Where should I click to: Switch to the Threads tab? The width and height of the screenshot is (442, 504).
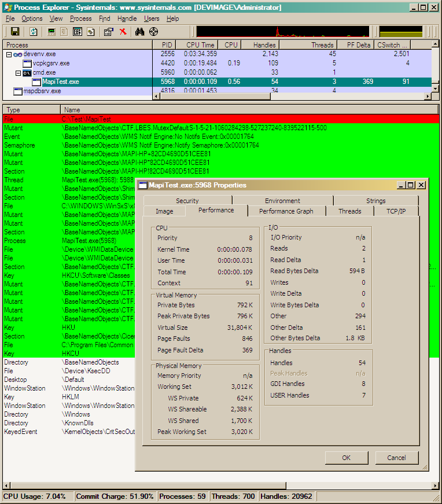(x=349, y=211)
